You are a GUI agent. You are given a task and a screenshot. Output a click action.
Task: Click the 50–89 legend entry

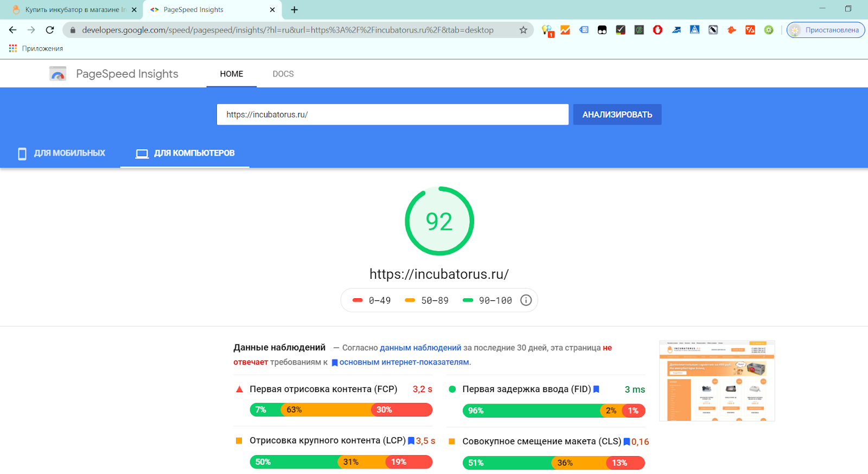(x=427, y=300)
